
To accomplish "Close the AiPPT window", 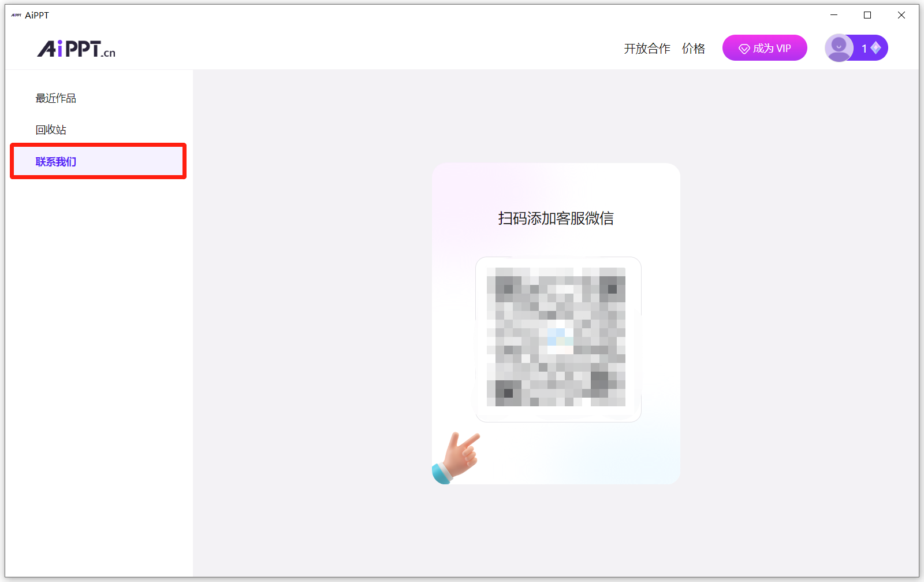I will tap(901, 15).
